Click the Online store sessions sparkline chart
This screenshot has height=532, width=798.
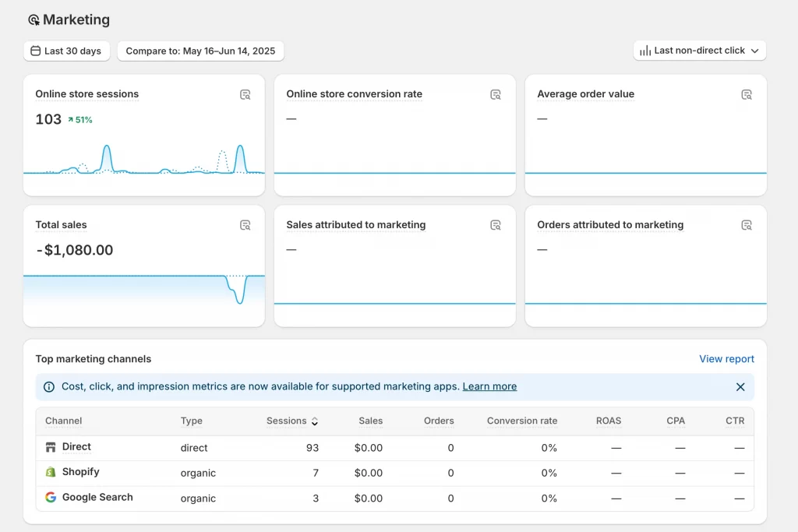coord(144,160)
